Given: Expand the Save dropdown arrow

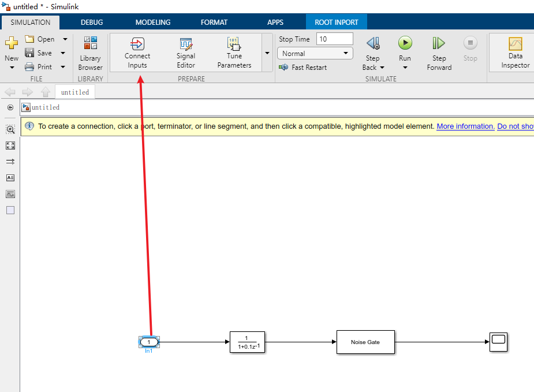Looking at the screenshot, I should tap(63, 53).
